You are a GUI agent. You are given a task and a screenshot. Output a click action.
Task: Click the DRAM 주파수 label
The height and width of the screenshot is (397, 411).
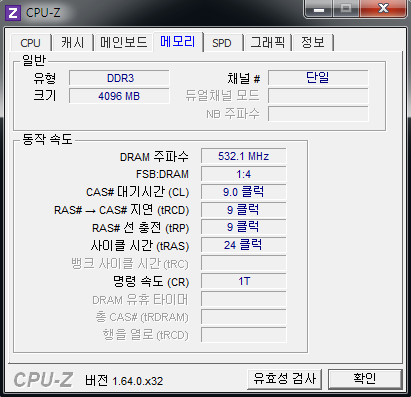click(154, 157)
